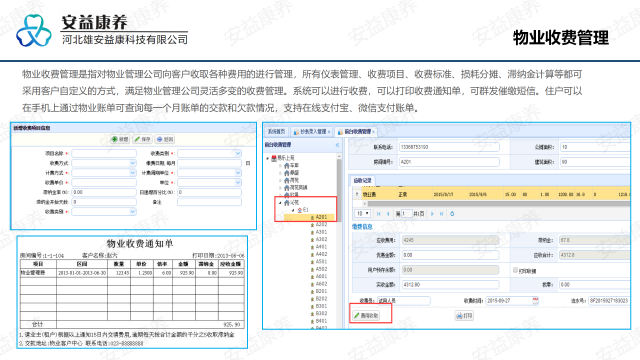Click room number field showing A201
The height and width of the screenshot is (360, 640).
(x=449, y=162)
